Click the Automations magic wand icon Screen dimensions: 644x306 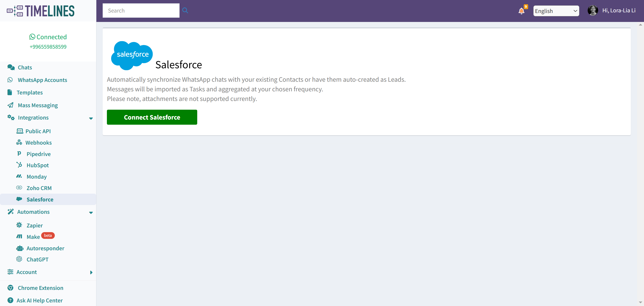click(11, 211)
